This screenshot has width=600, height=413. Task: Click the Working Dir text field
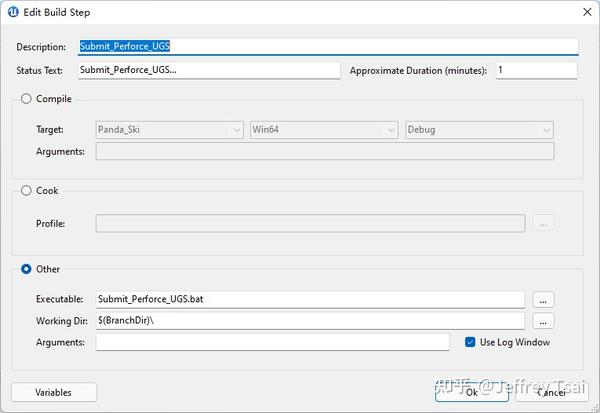(x=310, y=321)
